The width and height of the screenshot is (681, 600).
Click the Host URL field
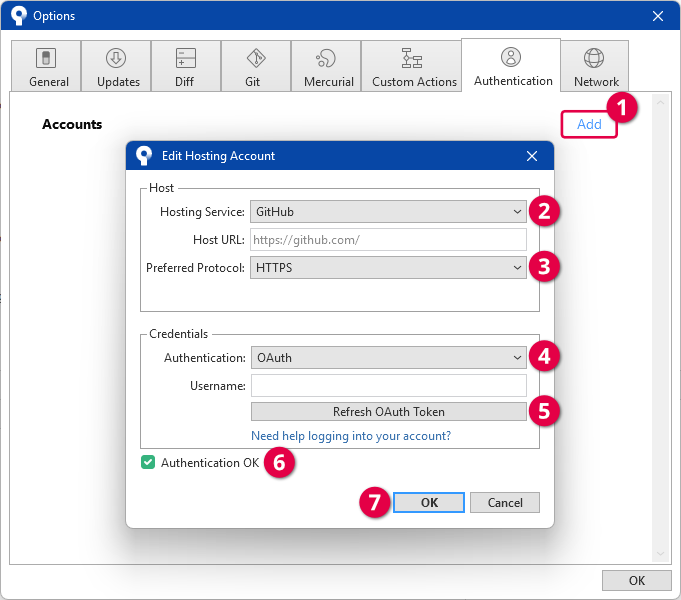coord(388,240)
